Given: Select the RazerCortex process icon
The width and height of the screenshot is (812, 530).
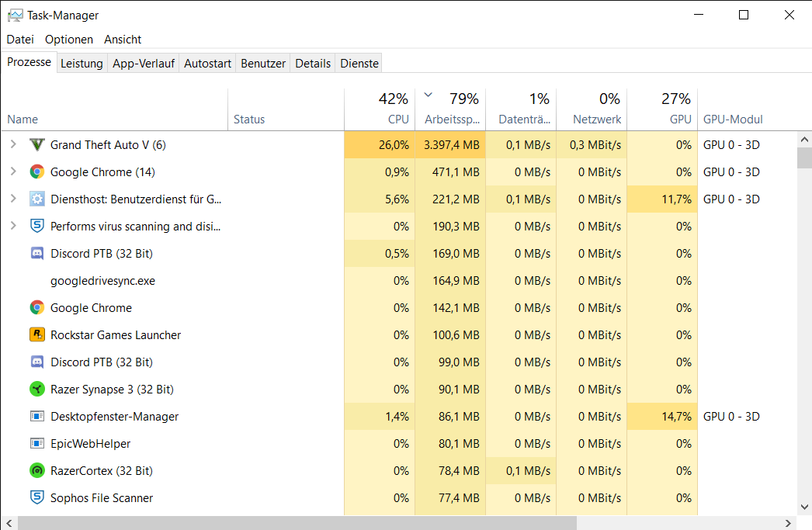Looking at the screenshot, I should point(37,470).
